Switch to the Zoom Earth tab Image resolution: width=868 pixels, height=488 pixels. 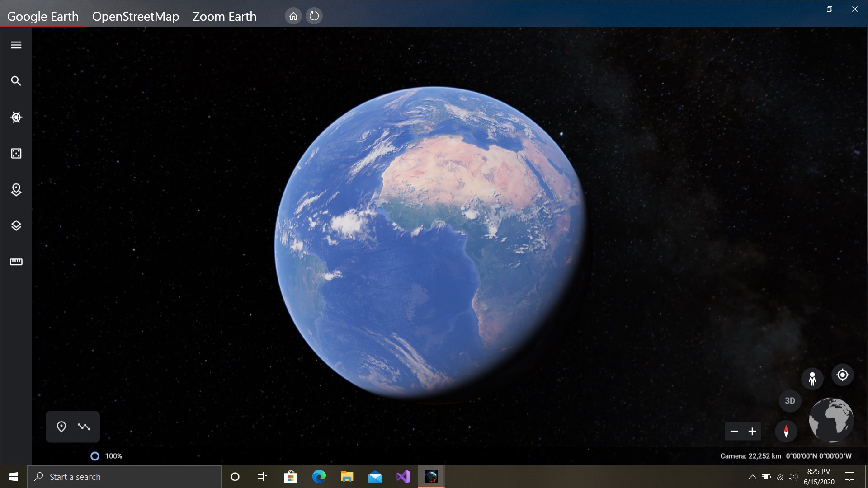point(224,16)
